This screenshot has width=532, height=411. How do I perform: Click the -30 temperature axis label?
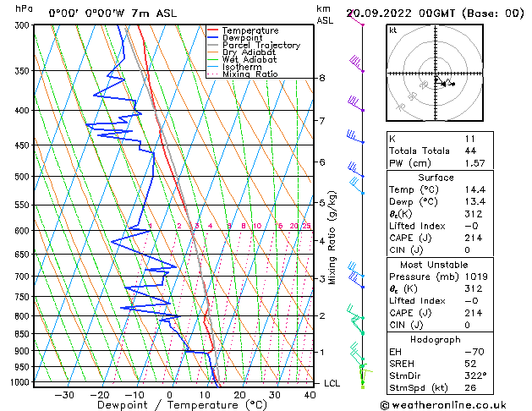(64, 395)
